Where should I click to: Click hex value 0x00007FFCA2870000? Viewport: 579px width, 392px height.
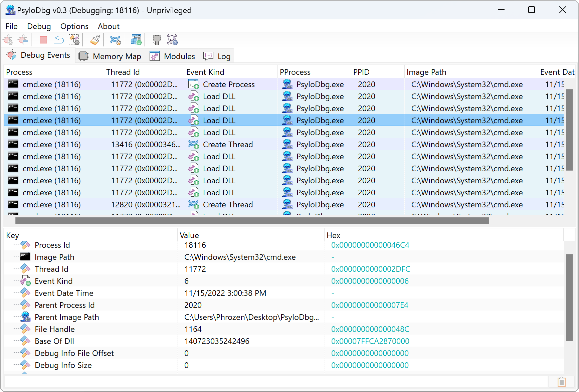[370, 341]
